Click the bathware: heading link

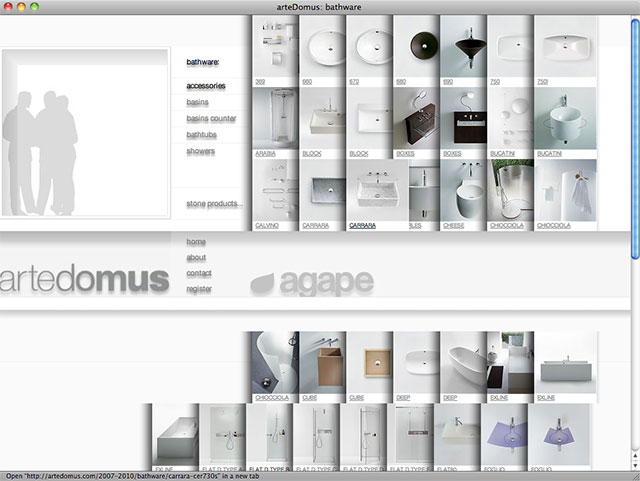[x=203, y=62]
